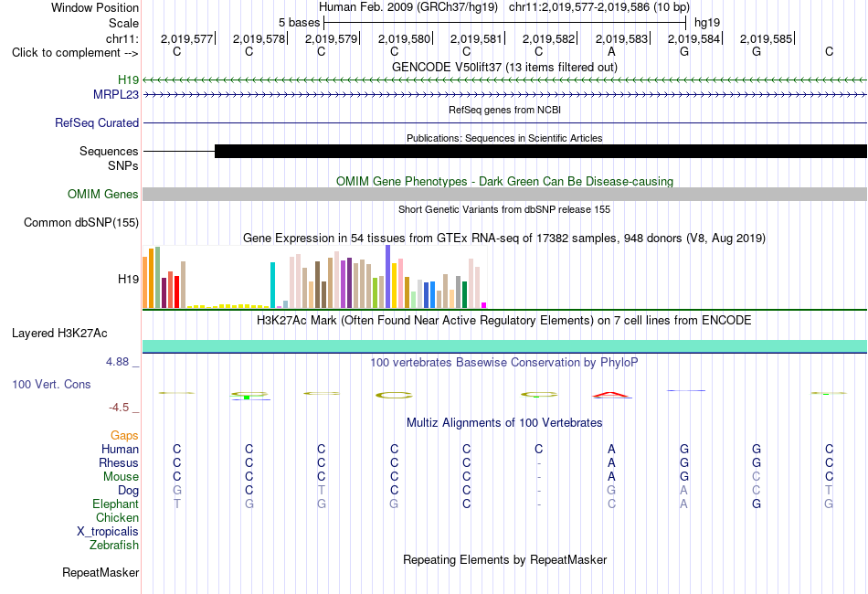Click position label 2,019,581
868x594 pixels.
(x=476, y=38)
